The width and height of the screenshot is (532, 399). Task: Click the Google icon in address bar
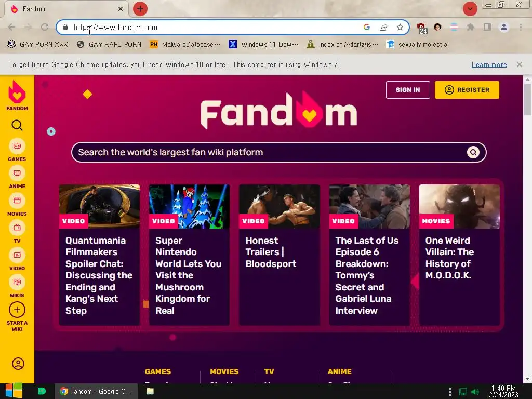[x=366, y=27]
